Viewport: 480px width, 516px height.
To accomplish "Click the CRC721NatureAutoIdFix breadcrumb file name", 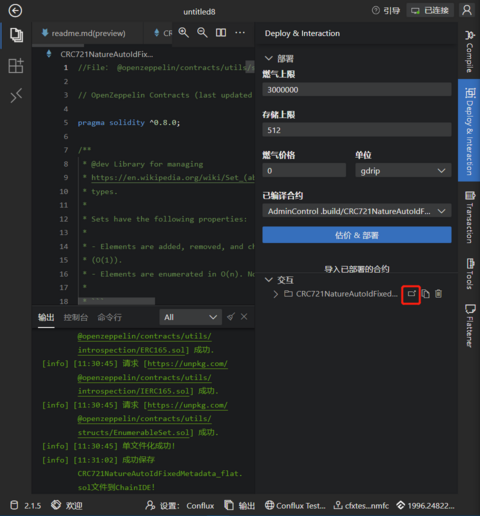I will tap(107, 54).
